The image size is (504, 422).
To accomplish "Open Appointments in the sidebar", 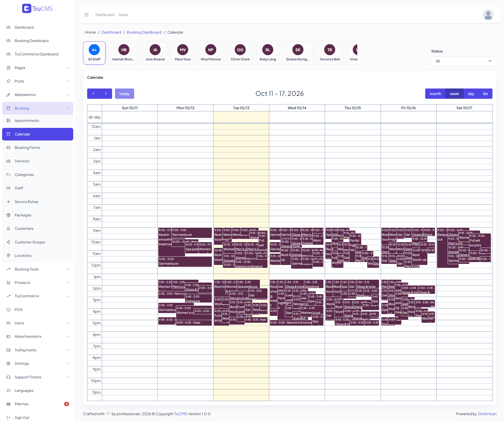I will (38, 121).
